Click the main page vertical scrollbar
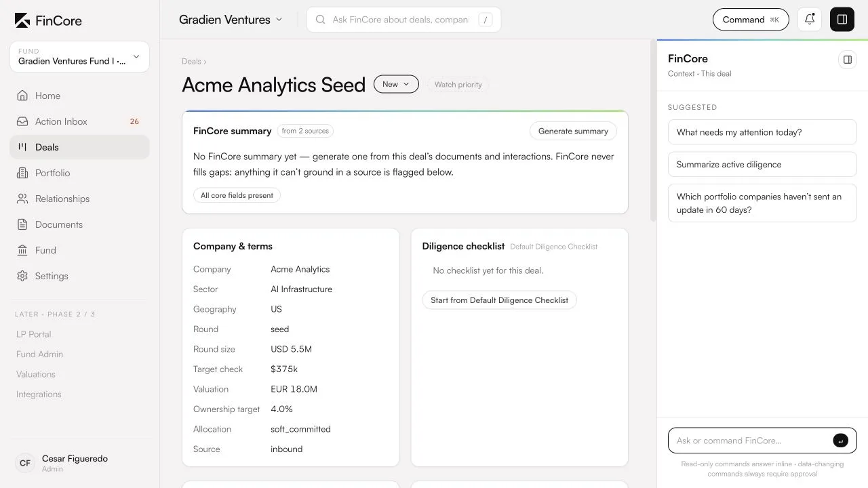 (653, 130)
